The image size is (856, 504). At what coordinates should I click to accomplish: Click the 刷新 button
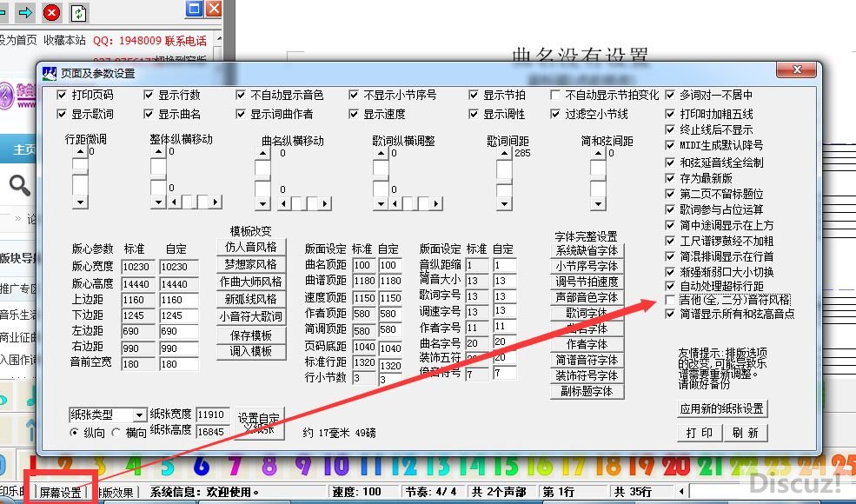tap(746, 433)
